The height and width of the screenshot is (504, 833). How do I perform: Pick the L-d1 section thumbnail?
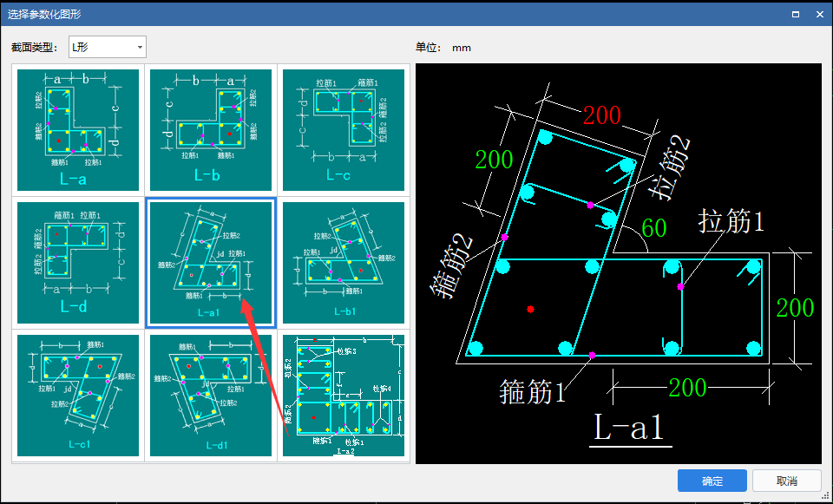click(x=211, y=396)
